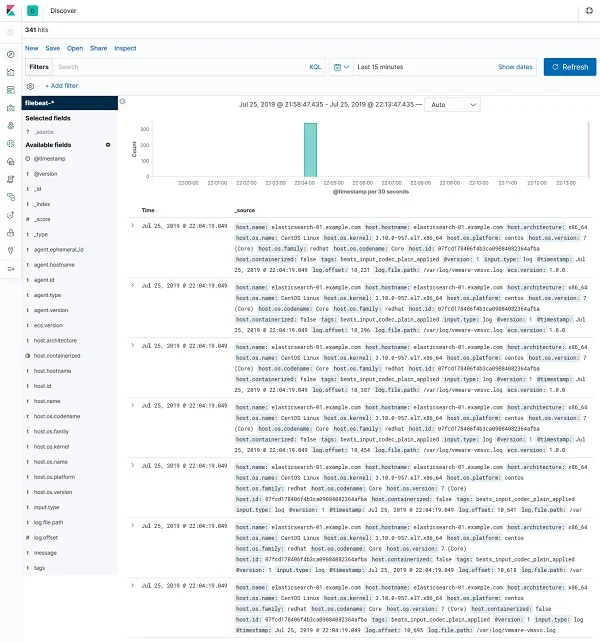The height and width of the screenshot is (642, 600).
Task: Click New in the Discover menu
Action: coord(32,48)
